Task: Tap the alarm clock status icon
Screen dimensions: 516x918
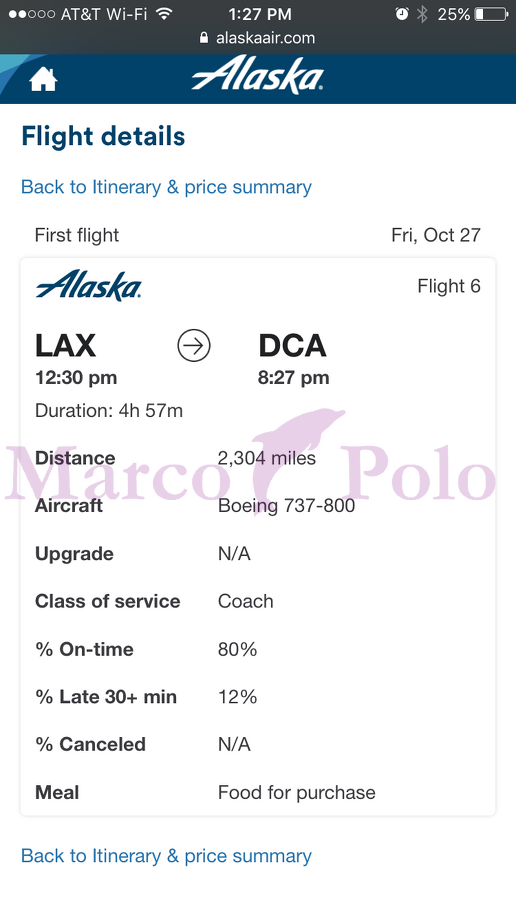Action: (402, 13)
